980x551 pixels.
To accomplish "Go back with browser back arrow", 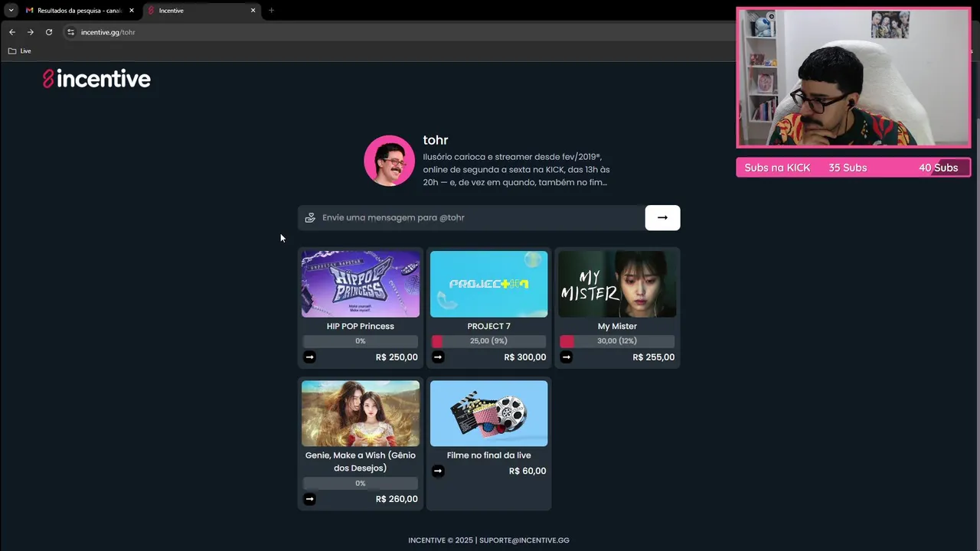I will 11,32.
